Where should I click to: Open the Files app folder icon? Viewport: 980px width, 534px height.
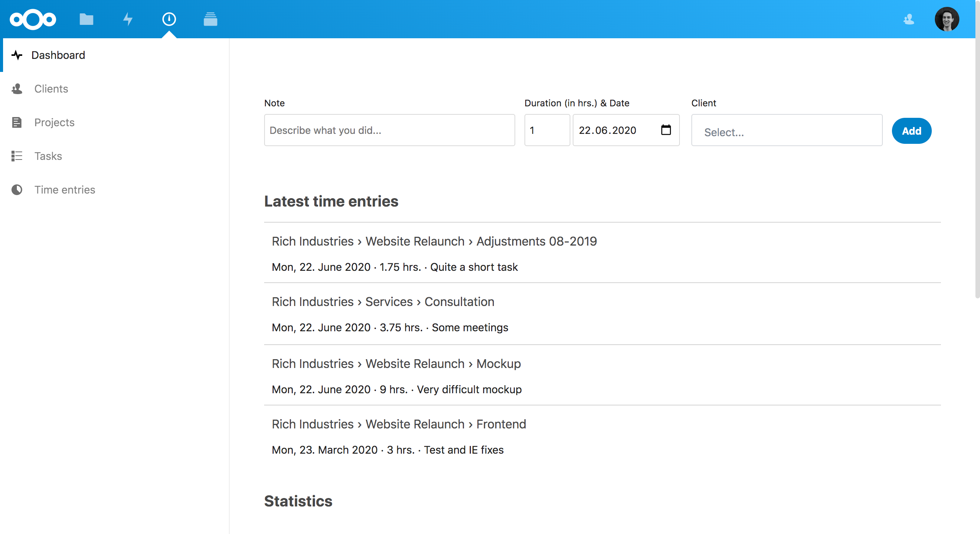[87, 19]
